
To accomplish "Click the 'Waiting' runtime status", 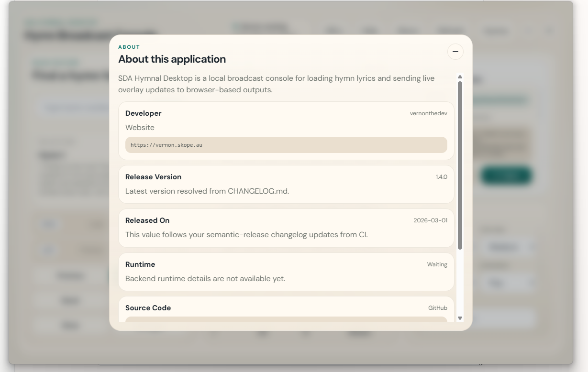I will 437,264.
